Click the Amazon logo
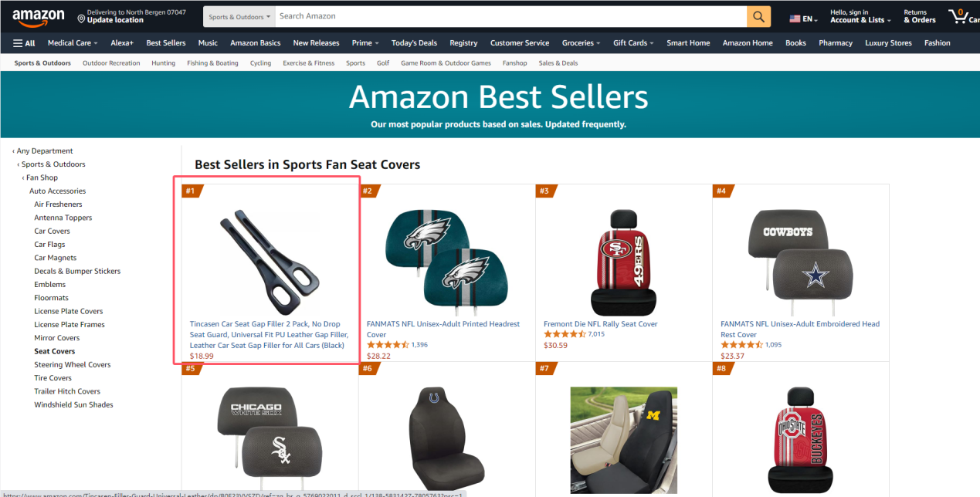Screen dimensions: 980x497 [38, 17]
